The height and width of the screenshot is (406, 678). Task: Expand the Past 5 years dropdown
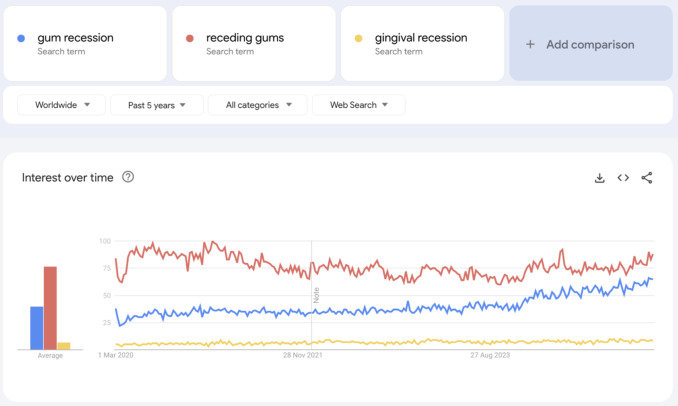click(x=157, y=105)
